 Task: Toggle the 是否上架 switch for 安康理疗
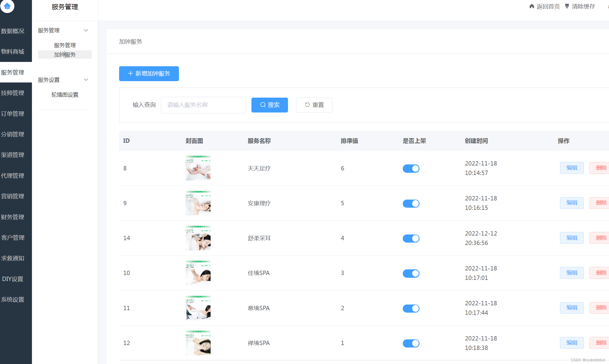click(411, 203)
